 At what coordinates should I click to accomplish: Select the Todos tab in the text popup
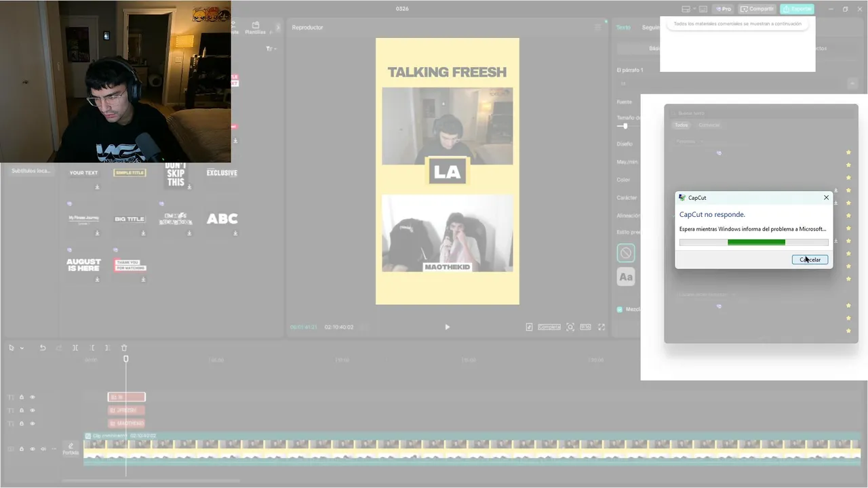click(681, 125)
